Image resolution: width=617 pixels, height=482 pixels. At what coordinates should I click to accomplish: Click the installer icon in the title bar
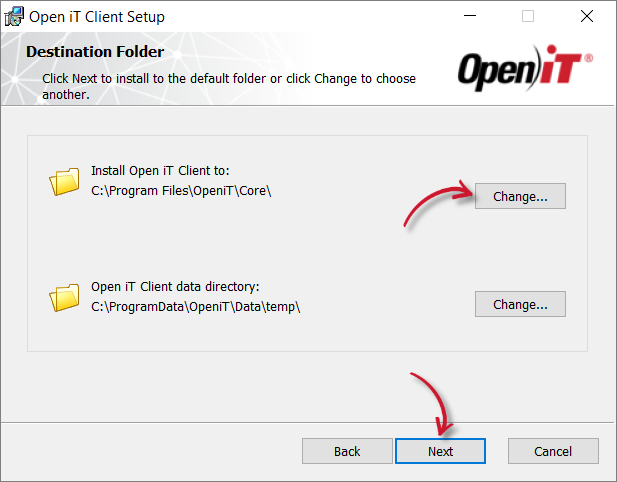(x=14, y=17)
